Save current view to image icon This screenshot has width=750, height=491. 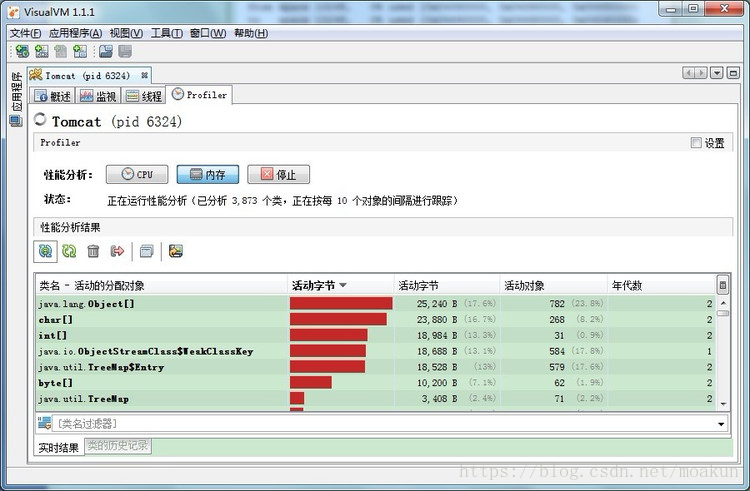click(176, 251)
